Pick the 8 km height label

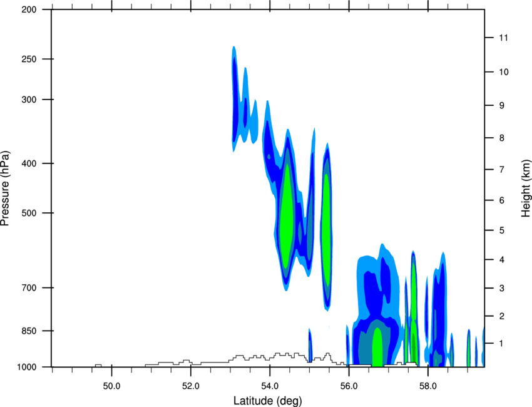tap(502, 138)
